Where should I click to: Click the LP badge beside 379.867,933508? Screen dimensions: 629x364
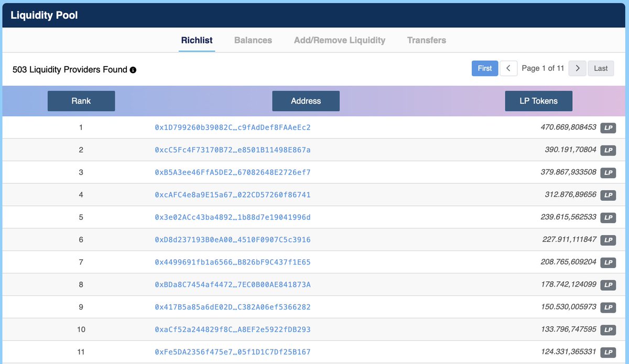[608, 172]
